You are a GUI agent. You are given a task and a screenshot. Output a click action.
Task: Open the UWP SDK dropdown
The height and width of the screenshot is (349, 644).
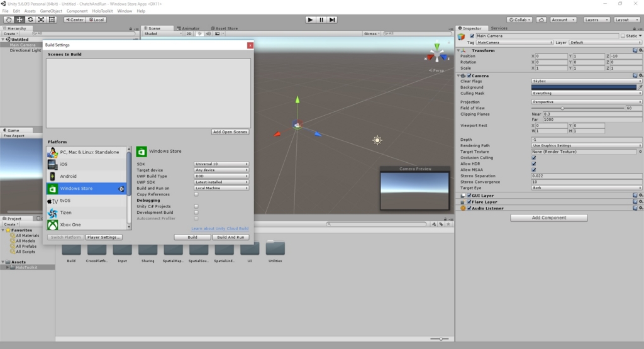point(221,182)
